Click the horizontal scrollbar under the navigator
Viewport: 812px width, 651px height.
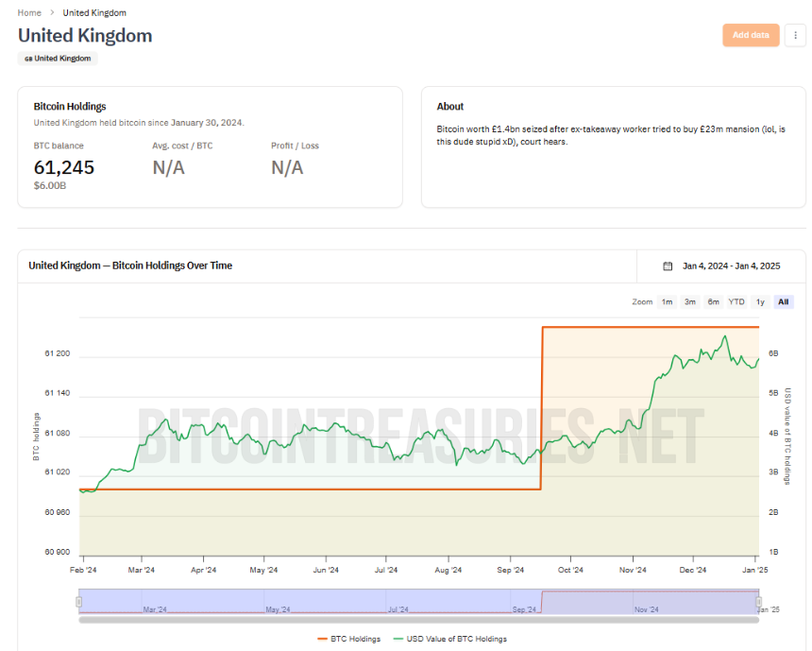(x=418, y=620)
